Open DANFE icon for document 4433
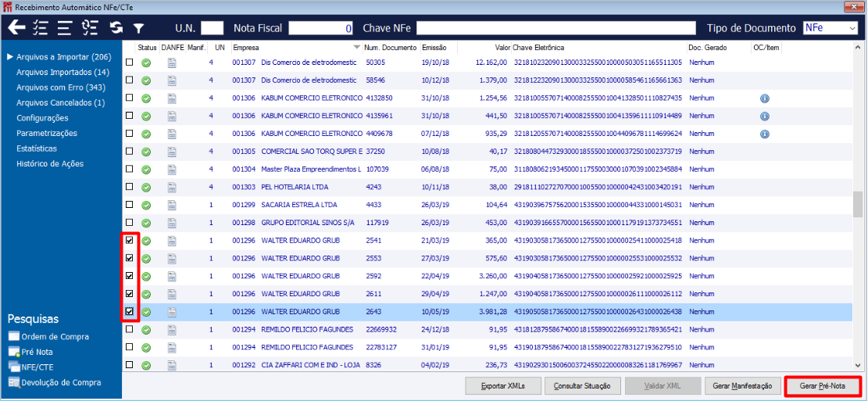868x401 pixels. point(172,205)
